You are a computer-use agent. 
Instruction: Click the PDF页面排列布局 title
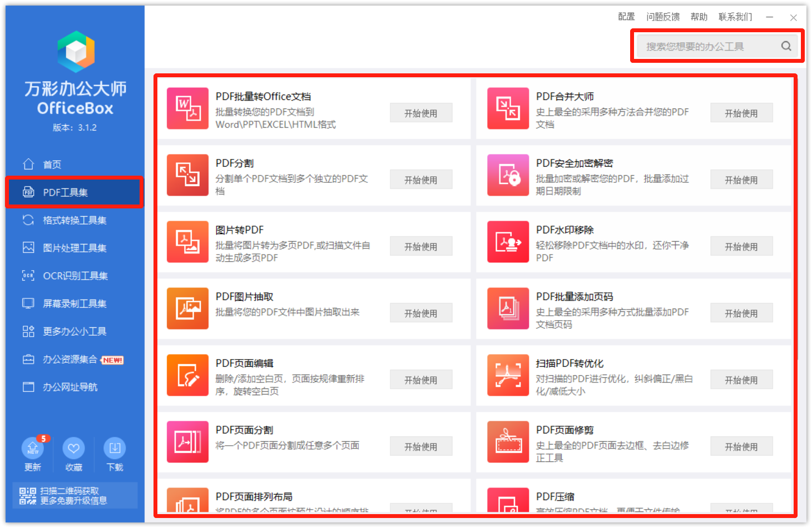[x=254, y=496]
